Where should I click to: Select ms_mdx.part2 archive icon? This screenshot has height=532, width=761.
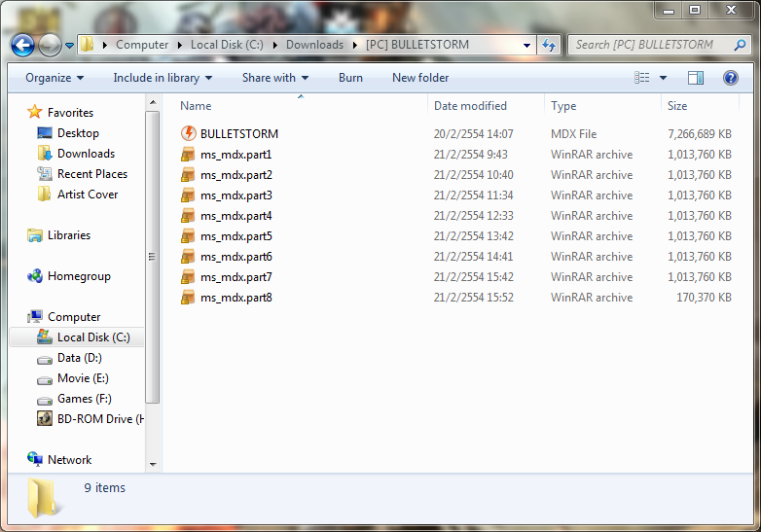(188, 175)
